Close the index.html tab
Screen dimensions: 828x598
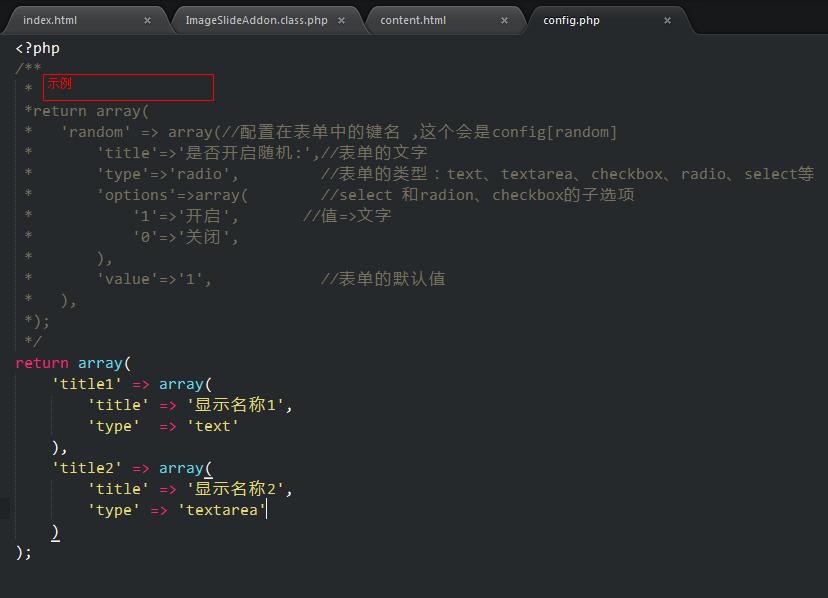click(147, 21)
